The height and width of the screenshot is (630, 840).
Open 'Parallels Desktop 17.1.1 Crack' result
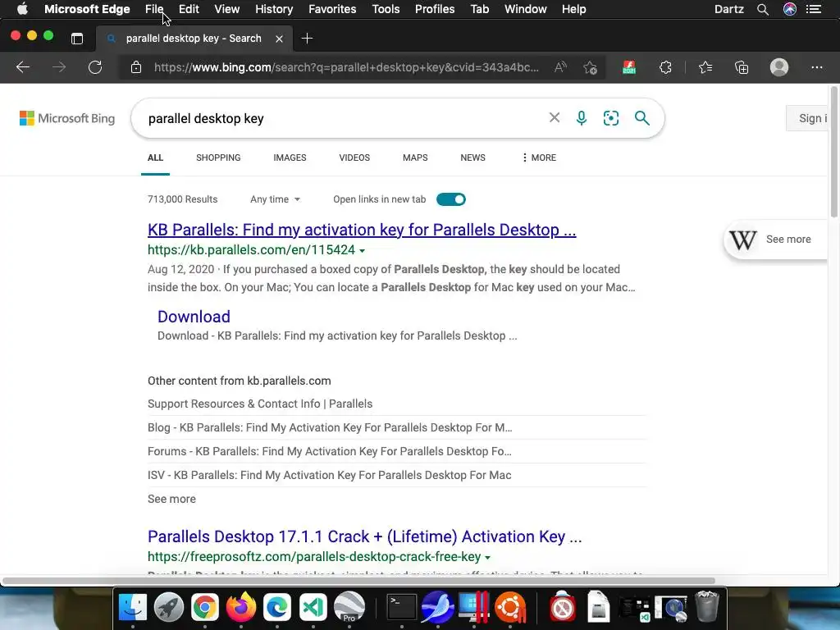(x=364, y=536)
